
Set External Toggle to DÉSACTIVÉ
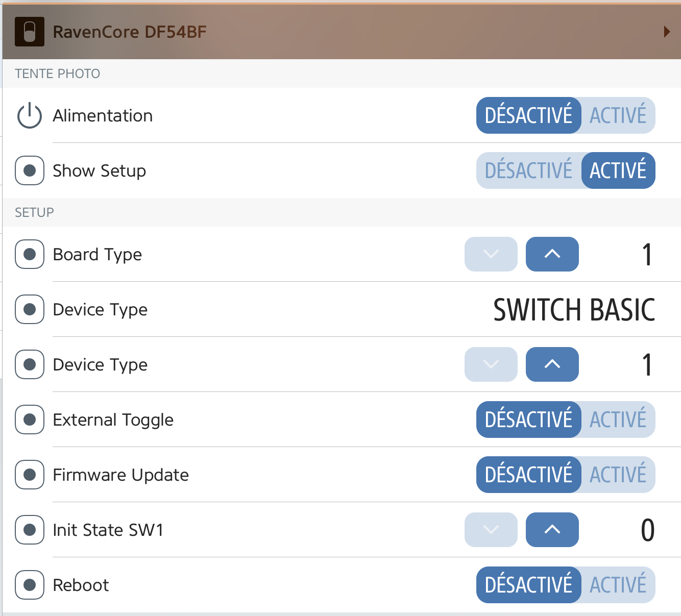coord(529,420)
